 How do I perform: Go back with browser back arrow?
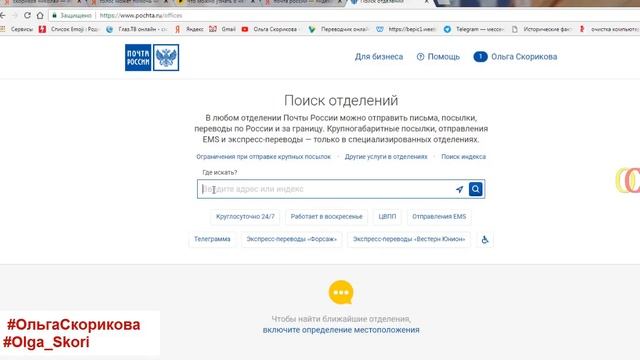point(3,16)
